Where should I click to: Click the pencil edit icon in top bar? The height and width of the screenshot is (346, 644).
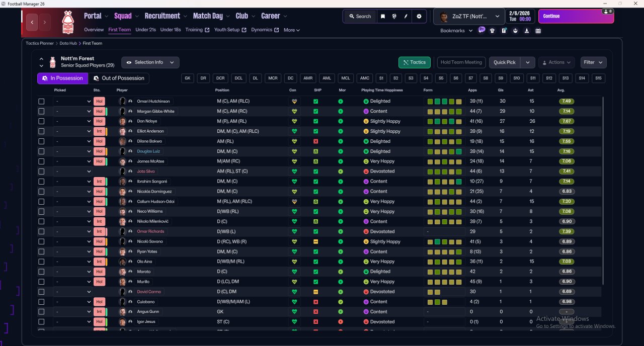click(406, 16)
